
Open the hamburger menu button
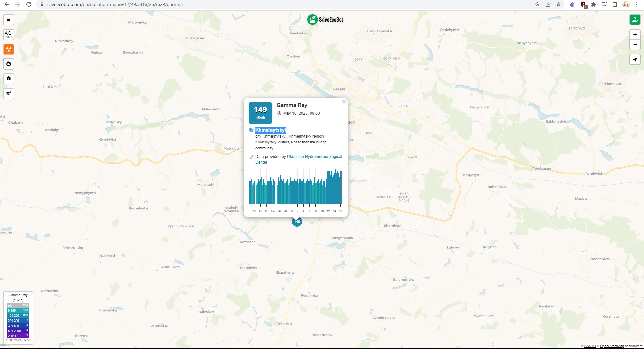[9, 19]
